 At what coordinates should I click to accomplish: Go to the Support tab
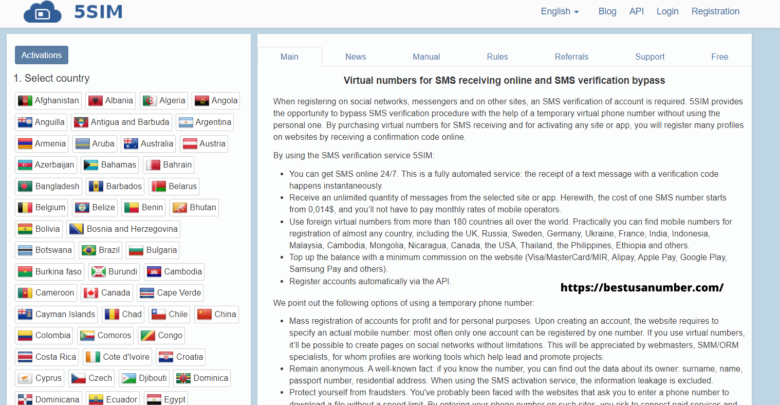[650, 57]
